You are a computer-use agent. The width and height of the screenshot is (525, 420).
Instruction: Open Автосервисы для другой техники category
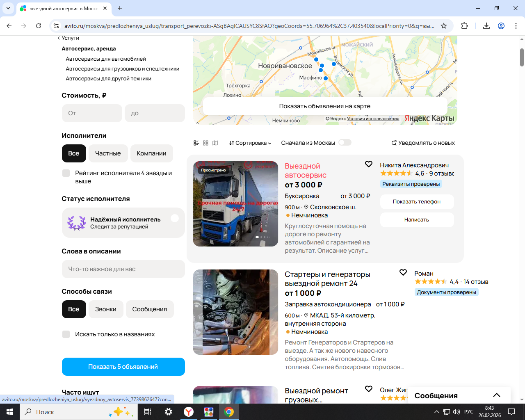tap(109, 78)
